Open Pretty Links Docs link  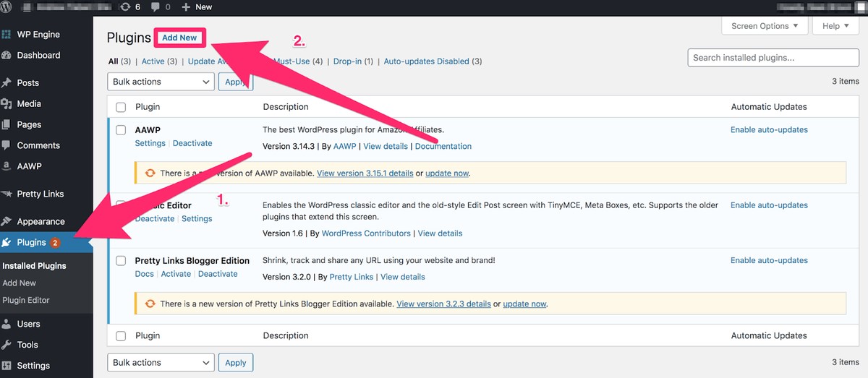145,274
